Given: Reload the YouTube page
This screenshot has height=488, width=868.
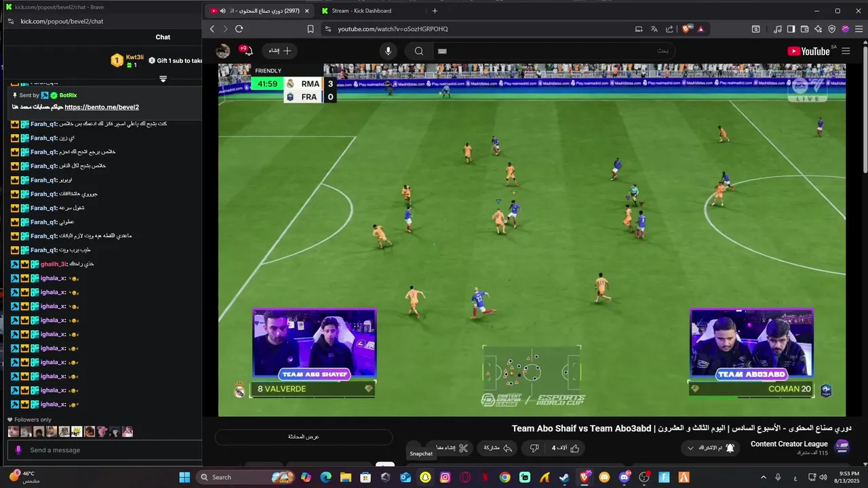Looking at the screenshot, I should pos(239,29).
